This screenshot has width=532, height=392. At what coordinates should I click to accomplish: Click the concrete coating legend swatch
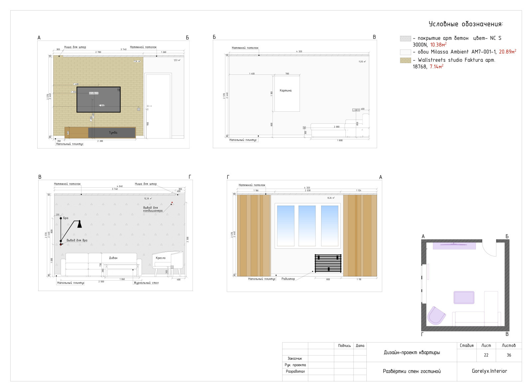click(405, 39)
